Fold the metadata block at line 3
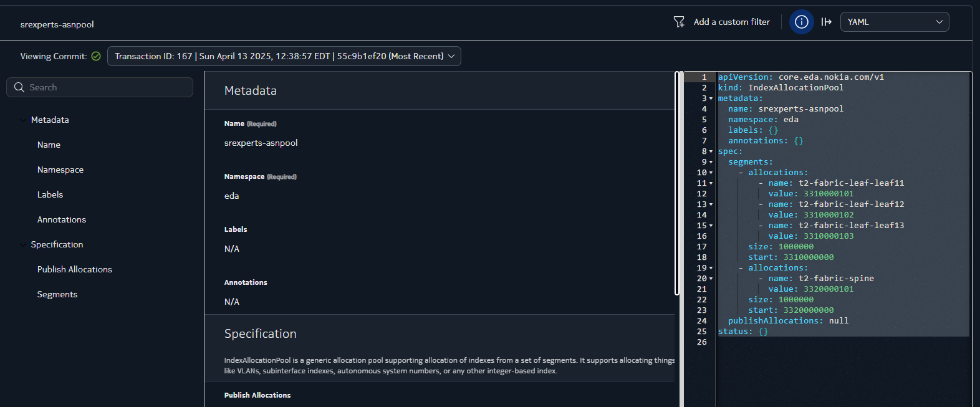Viewport: 980px width, 407px height. click(x=711, y=98)
